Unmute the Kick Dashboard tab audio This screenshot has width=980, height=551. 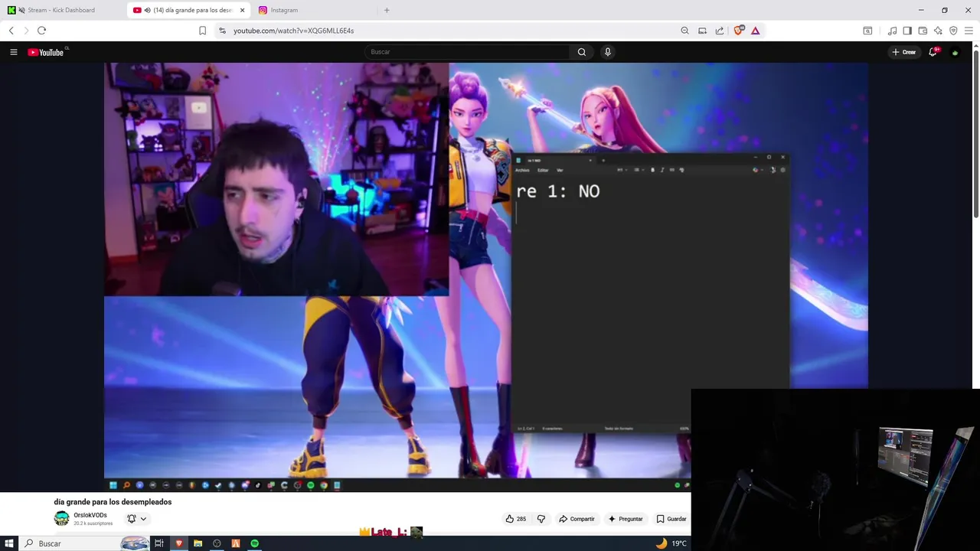click(x=21, y=10)
